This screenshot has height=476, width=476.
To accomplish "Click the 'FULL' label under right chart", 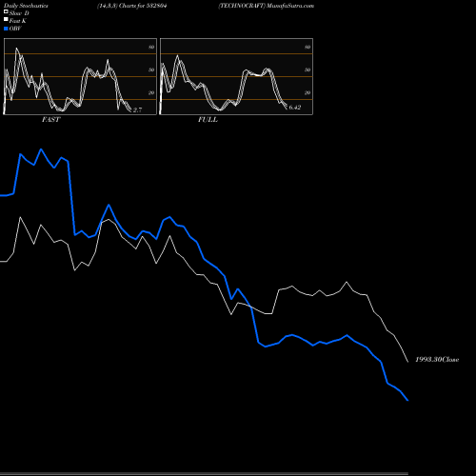I will [x=208, y=120].
